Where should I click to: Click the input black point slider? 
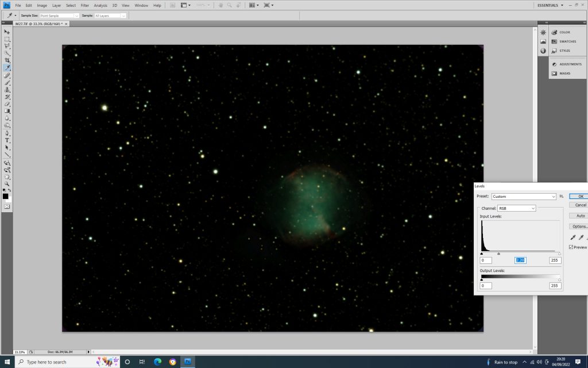[x=482, y=254]
